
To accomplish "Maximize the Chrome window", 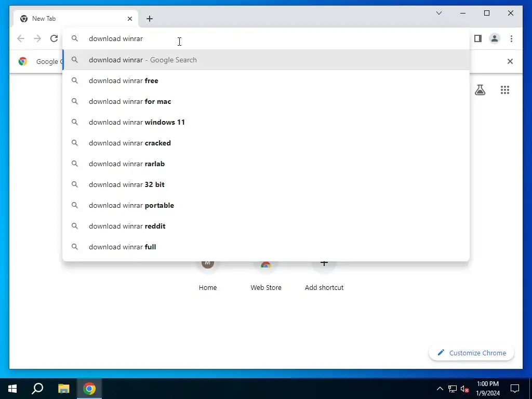I will [x=486, y=13].
